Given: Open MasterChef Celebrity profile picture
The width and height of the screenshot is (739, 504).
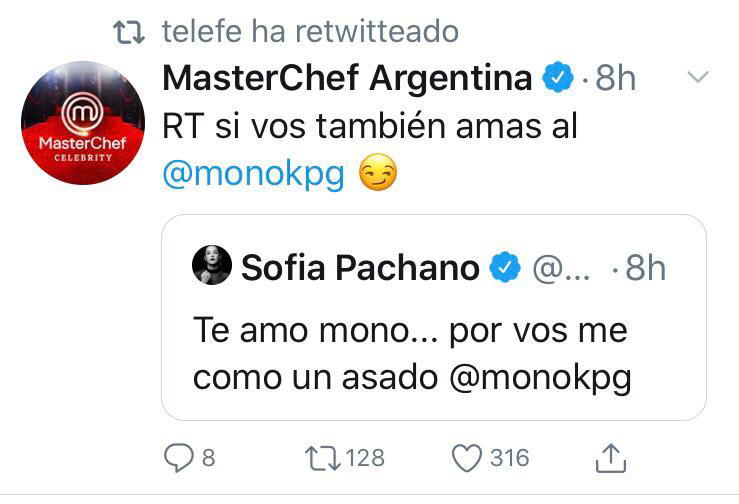Looking at the screenshot, I should [82, 124].
